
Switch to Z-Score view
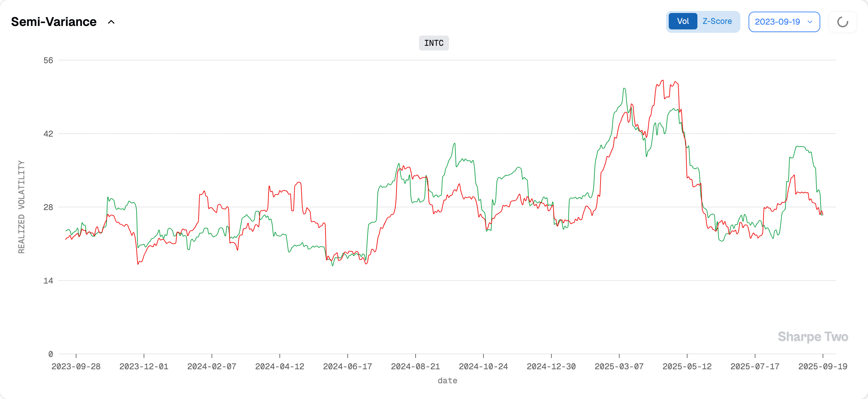717,22
